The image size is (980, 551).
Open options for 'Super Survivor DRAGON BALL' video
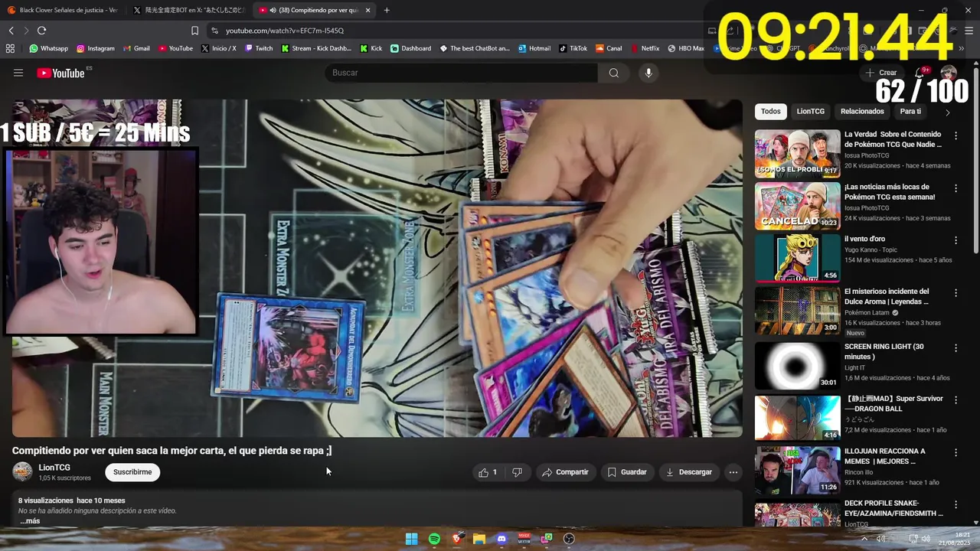[x=955, y=399]
